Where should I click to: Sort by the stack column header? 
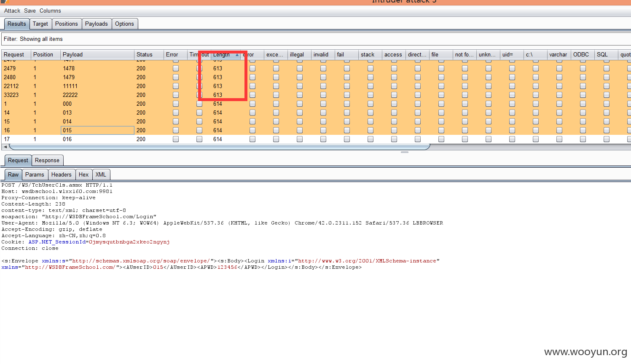[371, 55]
